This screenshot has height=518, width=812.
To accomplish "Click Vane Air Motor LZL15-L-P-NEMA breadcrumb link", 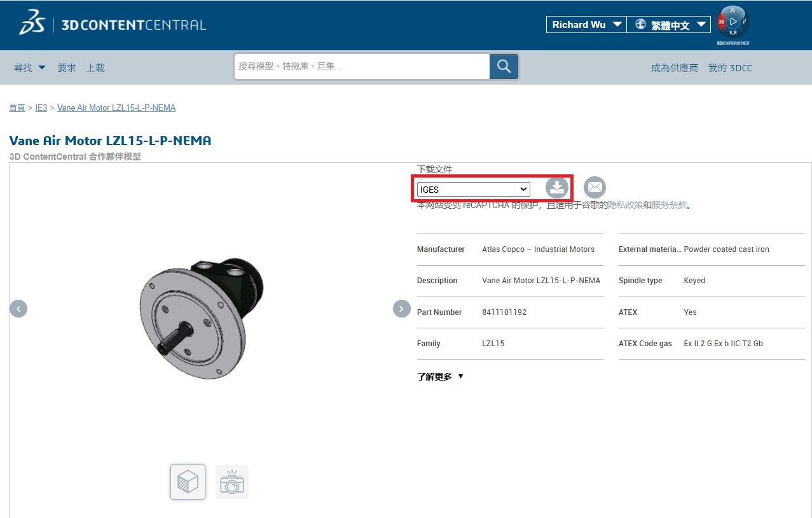I will coord(116,108).
